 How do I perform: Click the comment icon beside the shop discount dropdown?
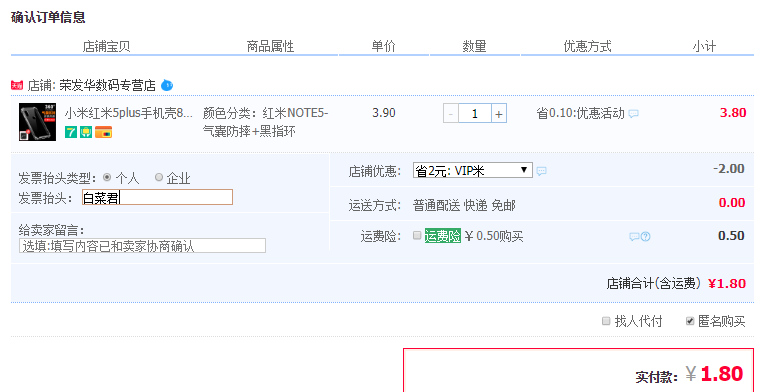pyautogui.click(x=541, y=171)
